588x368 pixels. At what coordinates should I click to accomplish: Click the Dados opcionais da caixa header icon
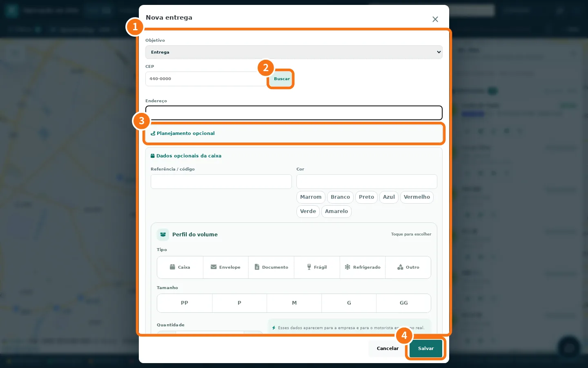pos(153,156)
